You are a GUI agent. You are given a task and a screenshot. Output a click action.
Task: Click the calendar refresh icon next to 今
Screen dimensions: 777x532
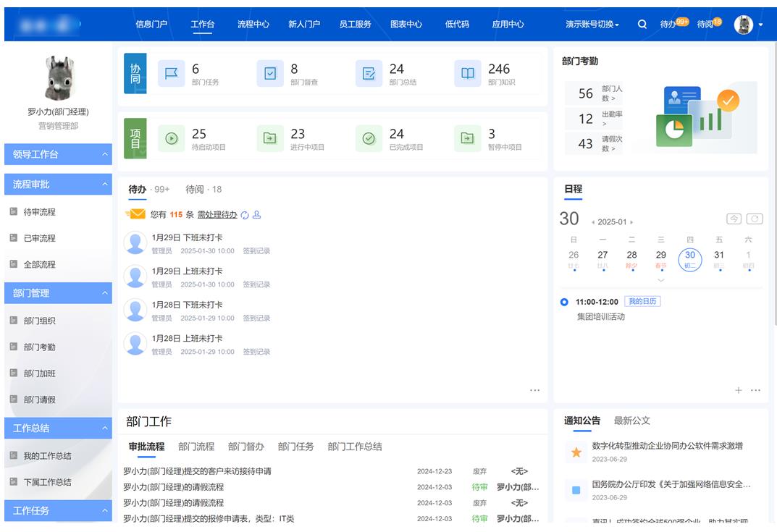(x=755, y=219)
